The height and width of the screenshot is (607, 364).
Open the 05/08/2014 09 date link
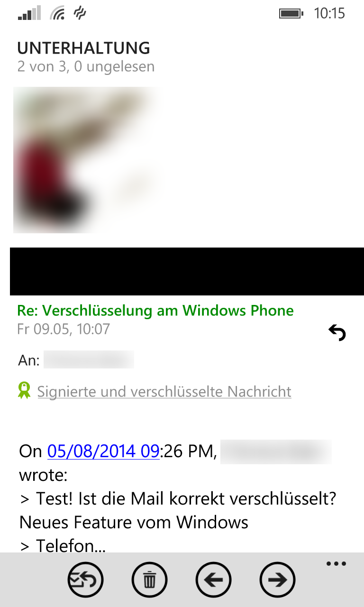pos(103,451)
